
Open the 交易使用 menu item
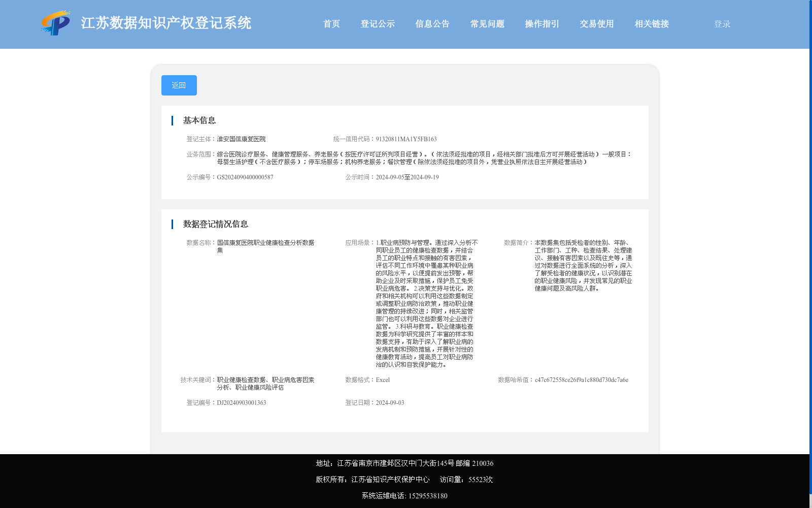597,24
